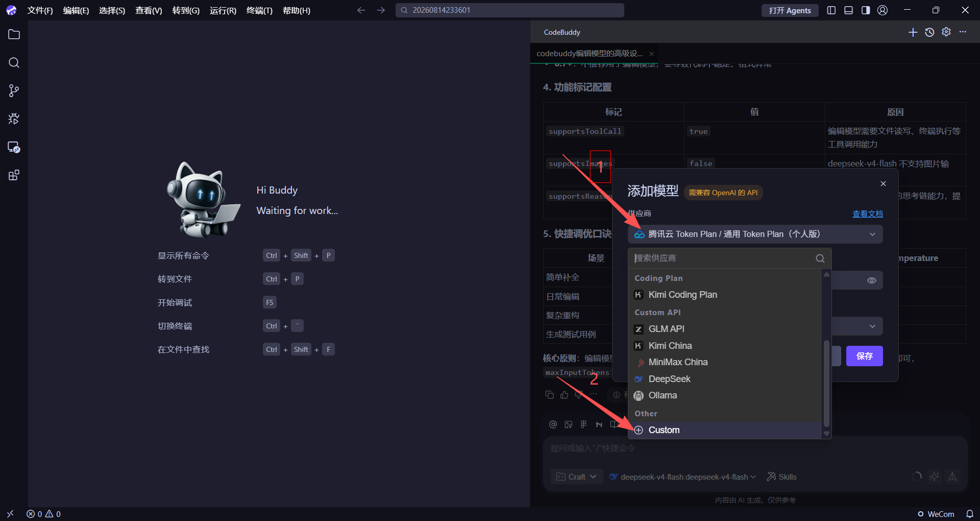The width and height of the screenshot is (980, 521).
Task: Open the Run and Debug bug icon
Action: (x=14, y=119)
